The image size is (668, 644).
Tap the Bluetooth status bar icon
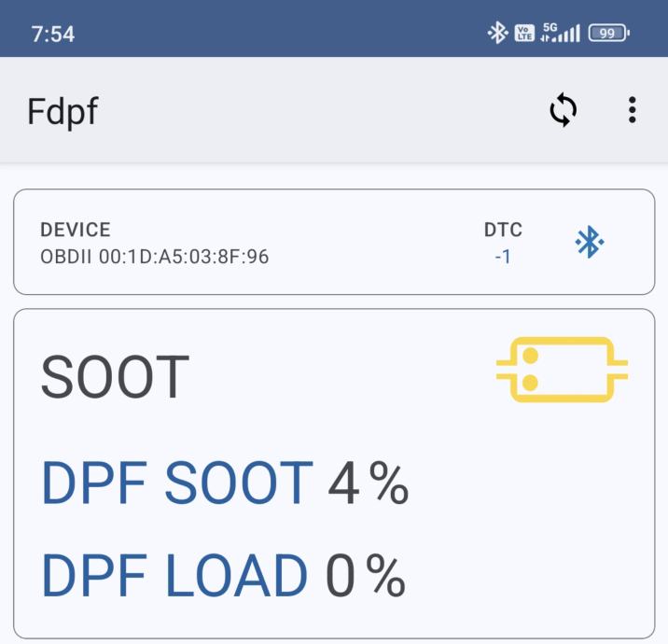tap(497, 34)
